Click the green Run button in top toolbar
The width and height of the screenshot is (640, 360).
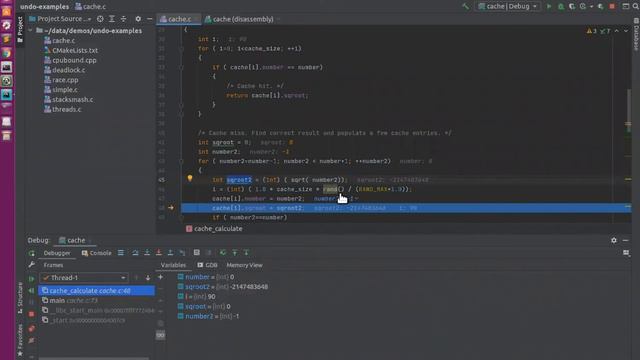coord(549,6)
